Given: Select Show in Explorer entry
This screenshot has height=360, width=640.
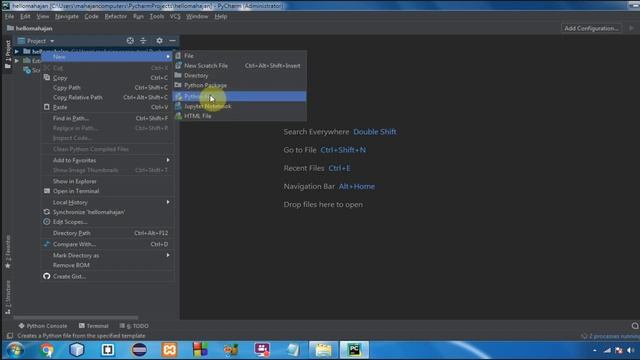Looking at the screenshot, I should point(108,181).
